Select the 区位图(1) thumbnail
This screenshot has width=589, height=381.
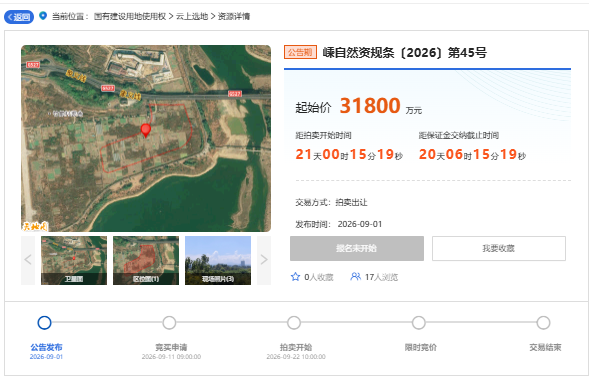146,260
